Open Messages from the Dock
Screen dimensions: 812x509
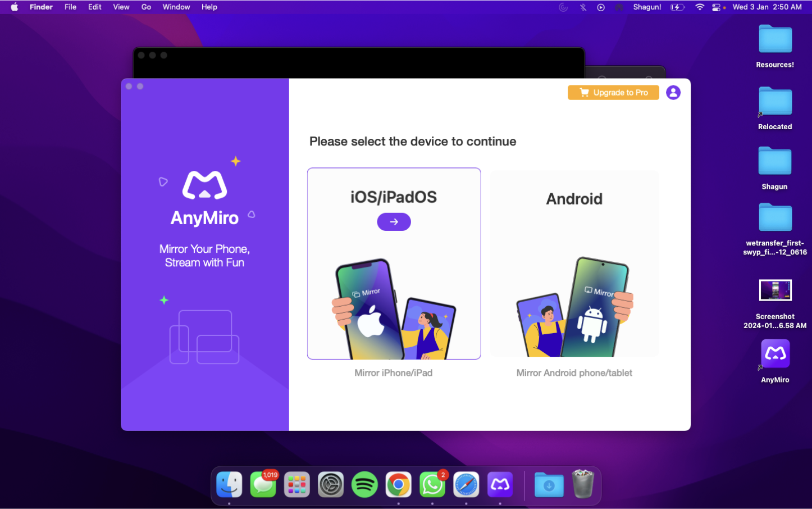tap(263, 484)
